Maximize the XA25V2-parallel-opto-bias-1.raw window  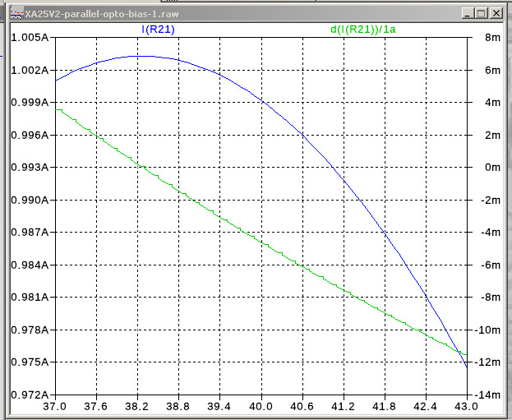pos(482,13)
